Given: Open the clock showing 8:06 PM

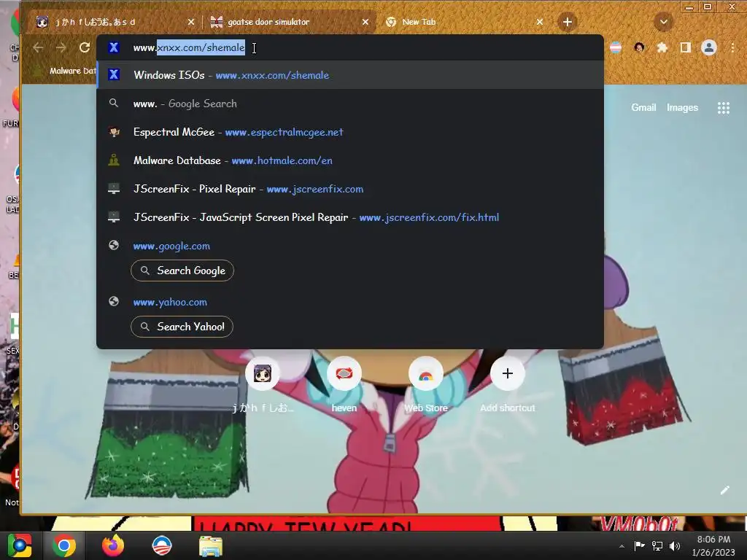Looking at the screenshot, I should pyautogui.click(x=713, y=545).
